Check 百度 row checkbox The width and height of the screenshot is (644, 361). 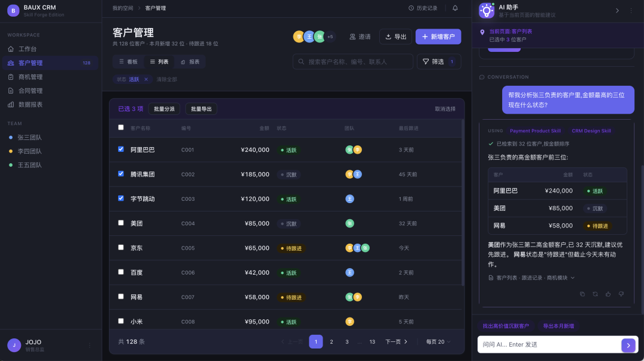120,272
